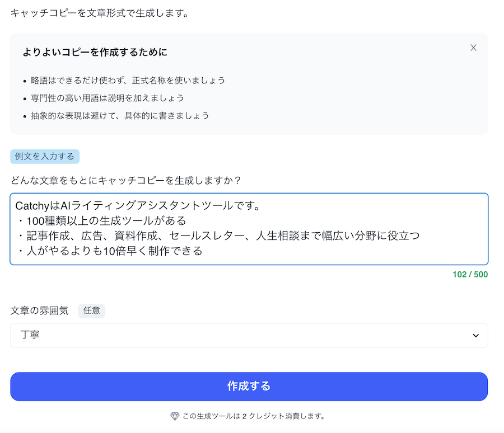
Task: Click the 例文を入力する button
Action: click(45, 157)
